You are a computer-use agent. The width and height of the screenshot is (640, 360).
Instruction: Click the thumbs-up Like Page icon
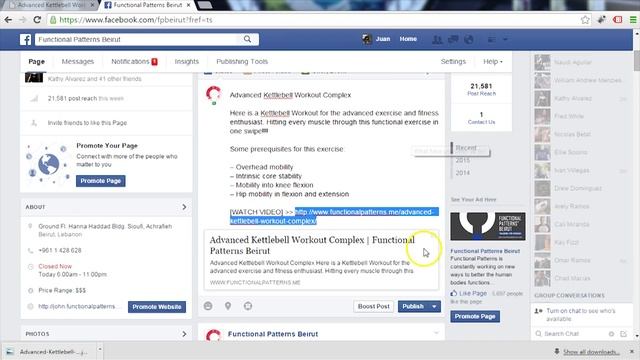click(453, 293)
